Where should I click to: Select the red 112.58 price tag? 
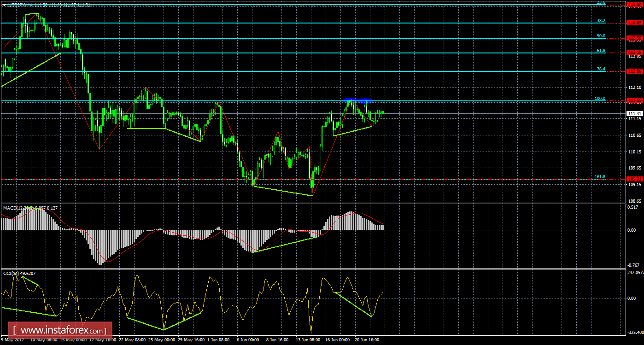pos(635,71)
